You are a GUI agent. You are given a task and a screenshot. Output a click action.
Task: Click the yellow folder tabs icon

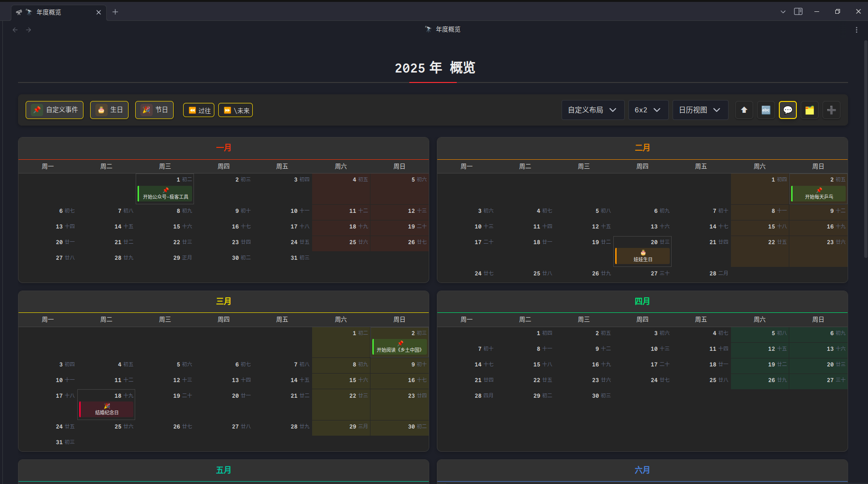pos(809,110)
